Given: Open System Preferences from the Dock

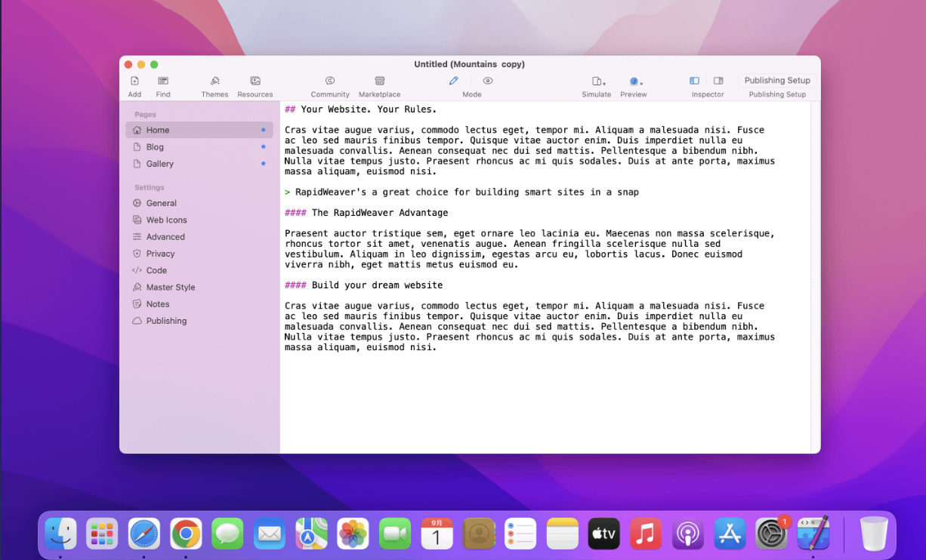Looking at the screenshot, I should [771, 534].
